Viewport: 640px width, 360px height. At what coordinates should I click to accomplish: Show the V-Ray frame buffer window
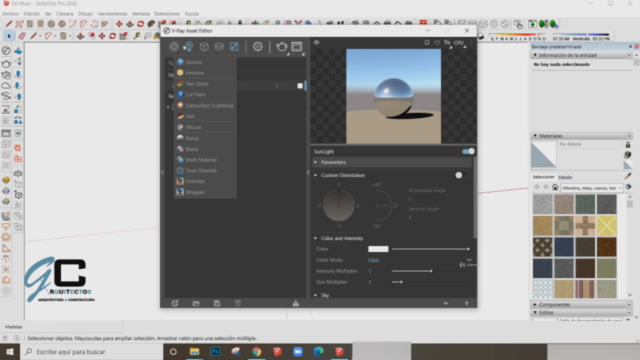click(297, 47)
